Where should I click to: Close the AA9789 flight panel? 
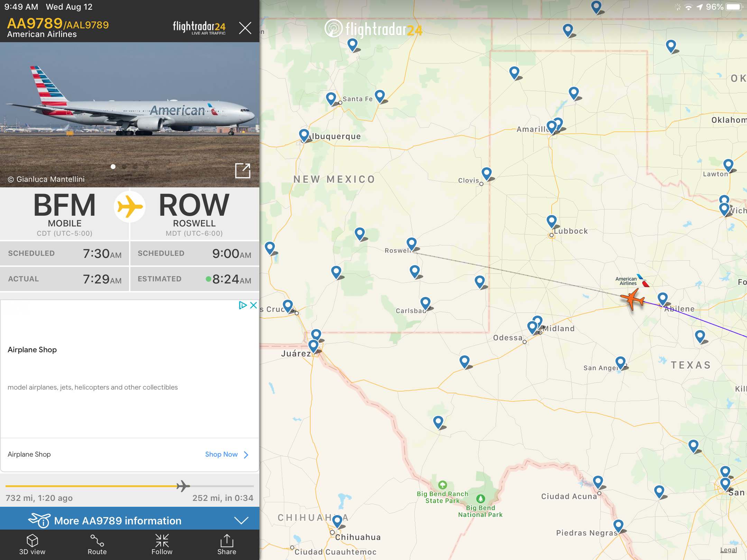click(x=245, y=28)
